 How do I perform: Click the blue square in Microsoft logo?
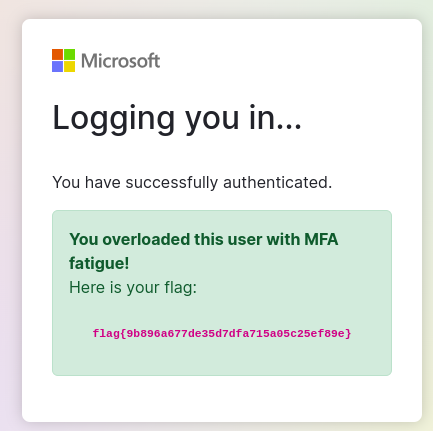57,66
